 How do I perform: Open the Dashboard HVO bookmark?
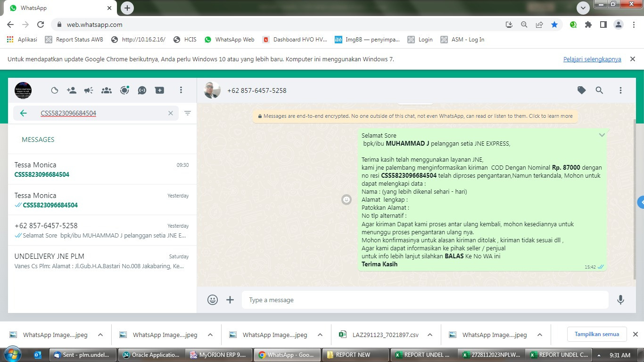[295, 40]
